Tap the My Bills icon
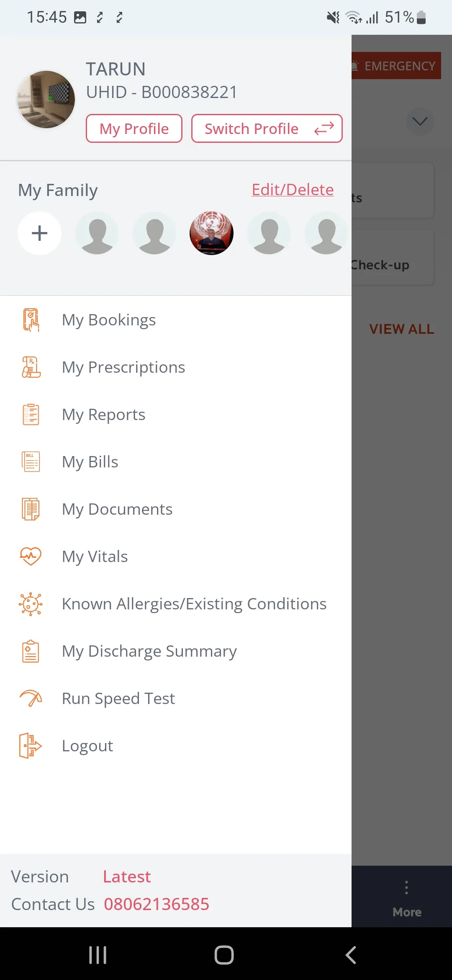 click(x=31, y=462)
